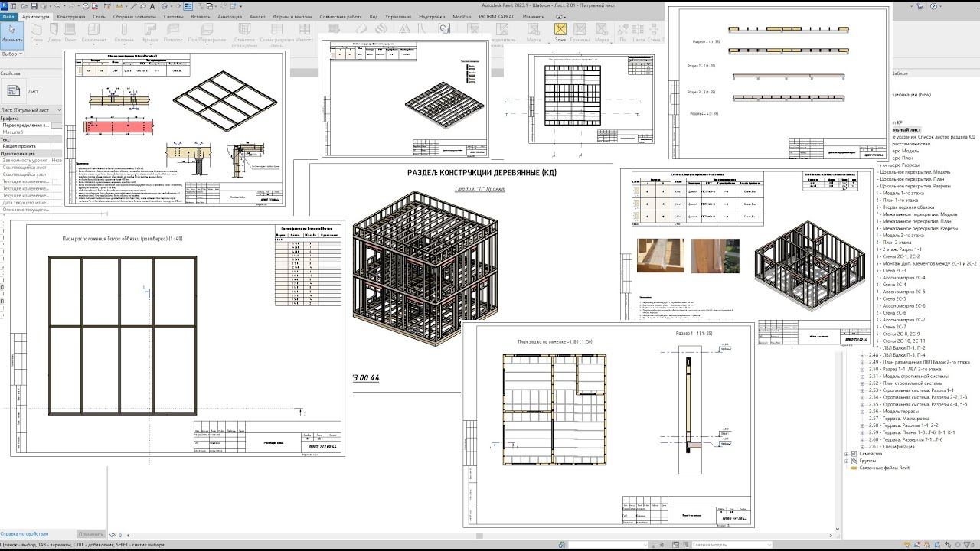Select the Колонна (Column) tool
Viewport: 980px width, 551px height.
coord(123,32)
